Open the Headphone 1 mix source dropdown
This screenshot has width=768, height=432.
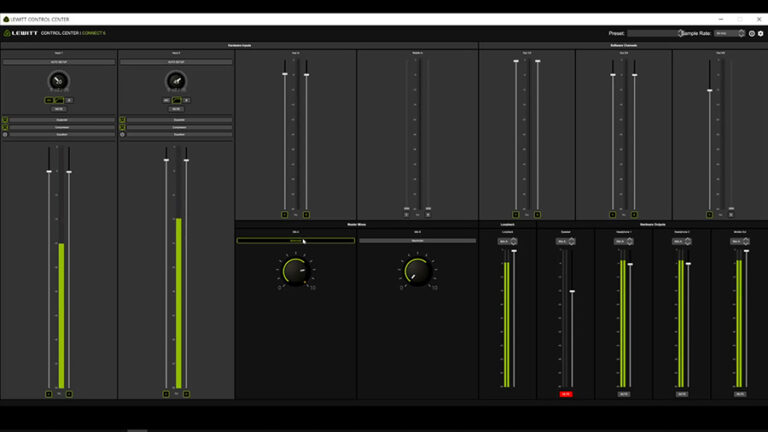coord(624,241)
